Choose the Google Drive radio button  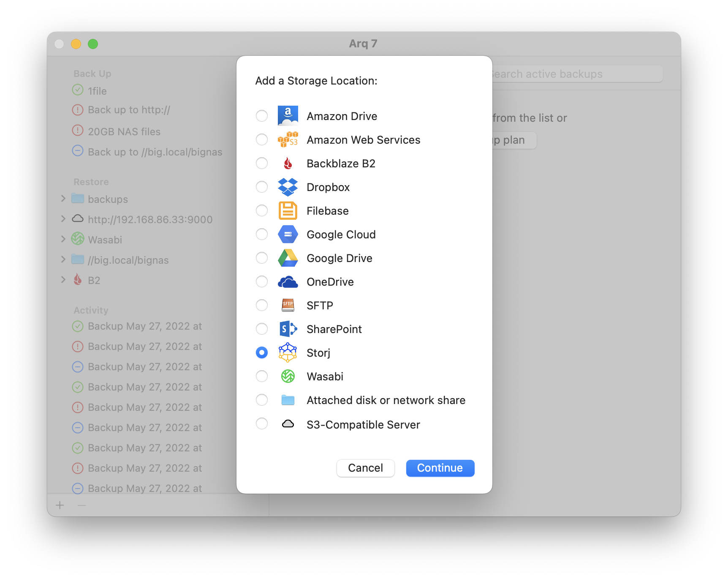pyautogui.click(x=262, y=258)
